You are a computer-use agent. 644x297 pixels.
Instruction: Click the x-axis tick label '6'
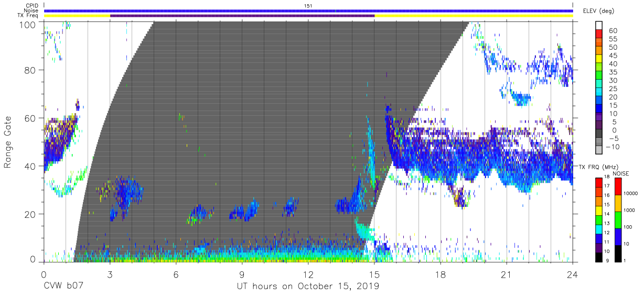(x=176, y=274)
